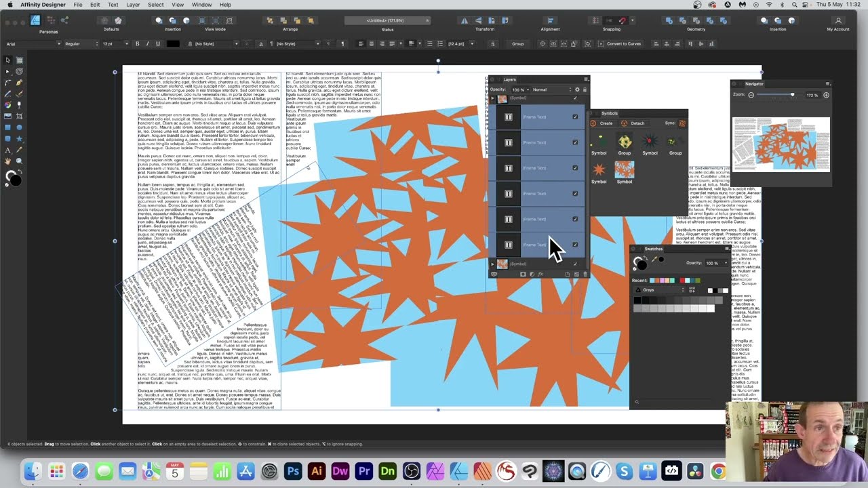Toggle visibility of the top Symbol layer
The width and height of the screenshot is (868, 488).
coord(575,98)
